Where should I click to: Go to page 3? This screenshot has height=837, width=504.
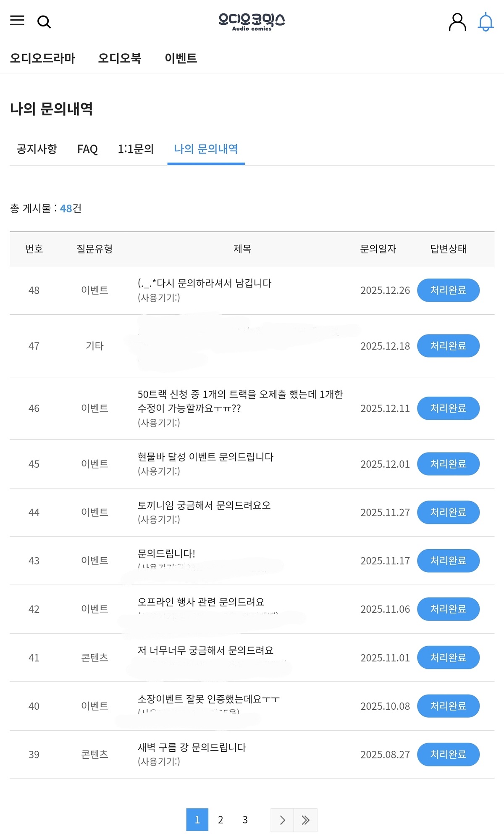[245, 820]
